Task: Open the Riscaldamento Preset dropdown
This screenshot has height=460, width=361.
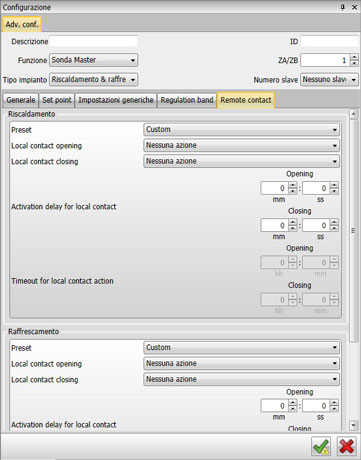Action: pos(241,130)
